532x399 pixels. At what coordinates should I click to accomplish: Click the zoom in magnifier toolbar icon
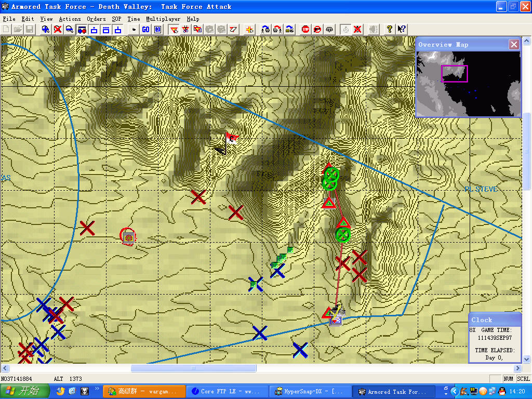46,30
